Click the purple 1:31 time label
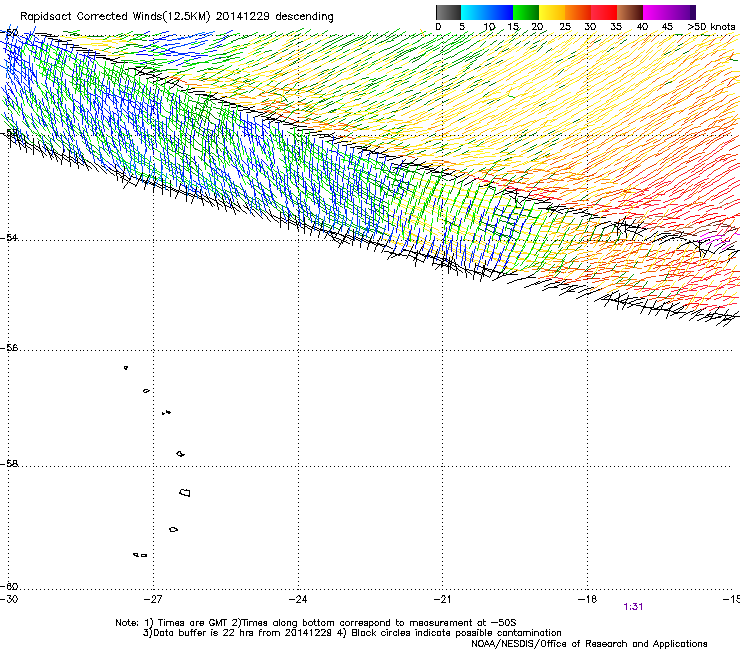This screenshot has height=650, width=740. point(633,607)
